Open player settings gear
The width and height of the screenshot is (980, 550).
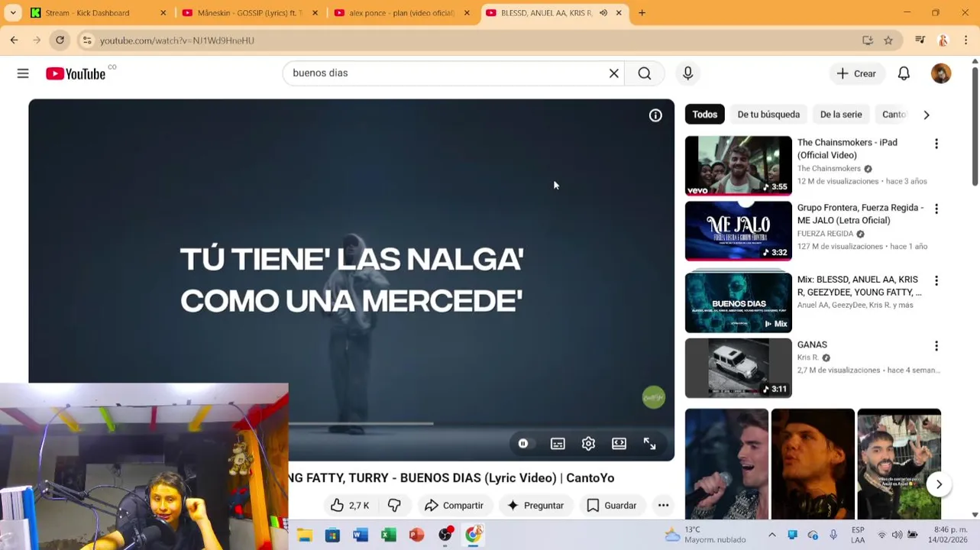click(588, 444)
